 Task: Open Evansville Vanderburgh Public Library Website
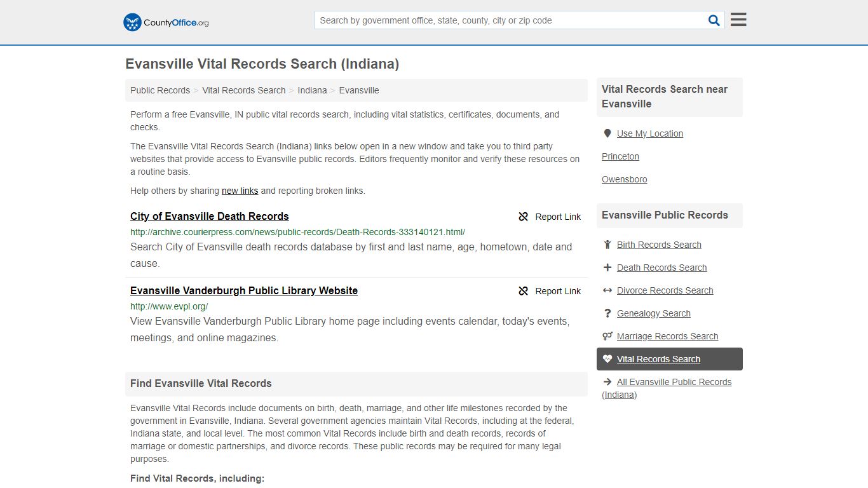(x=244, y=290)
